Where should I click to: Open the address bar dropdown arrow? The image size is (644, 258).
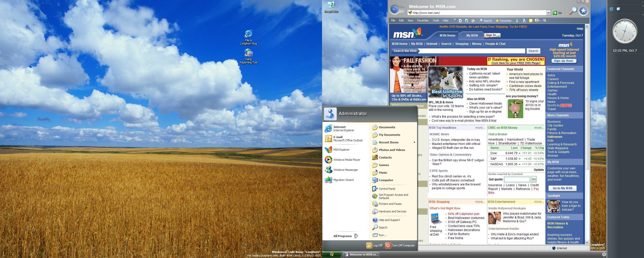coord(548,13)
